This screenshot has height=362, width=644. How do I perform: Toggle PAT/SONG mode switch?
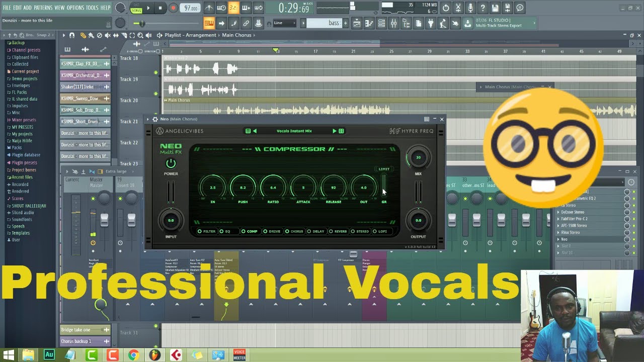click(x=136, y=8)
